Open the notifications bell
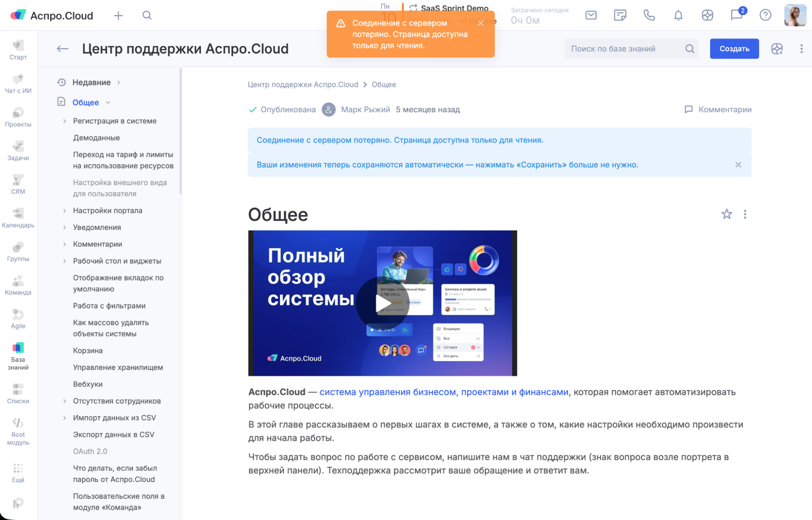Viewport: 812px width, 520px height. (x=678, y=15)
